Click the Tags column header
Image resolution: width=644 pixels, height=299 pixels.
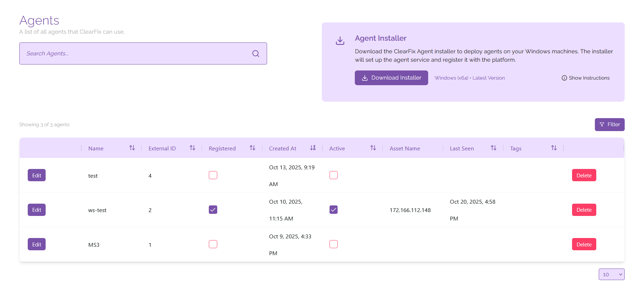coord(516,149)
